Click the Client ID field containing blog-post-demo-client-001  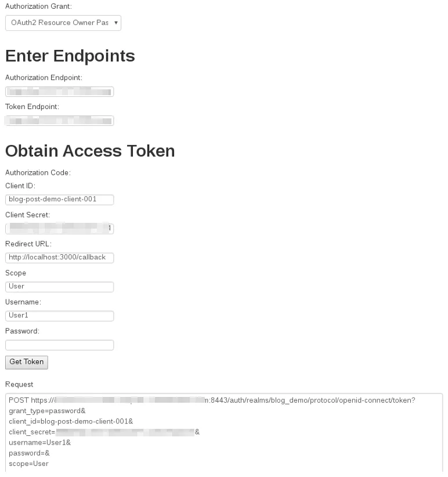pos(59,200)
